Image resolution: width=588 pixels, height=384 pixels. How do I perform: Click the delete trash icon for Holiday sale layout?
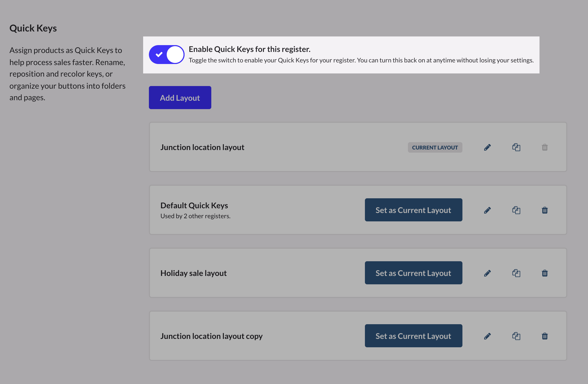pos(544,273)
